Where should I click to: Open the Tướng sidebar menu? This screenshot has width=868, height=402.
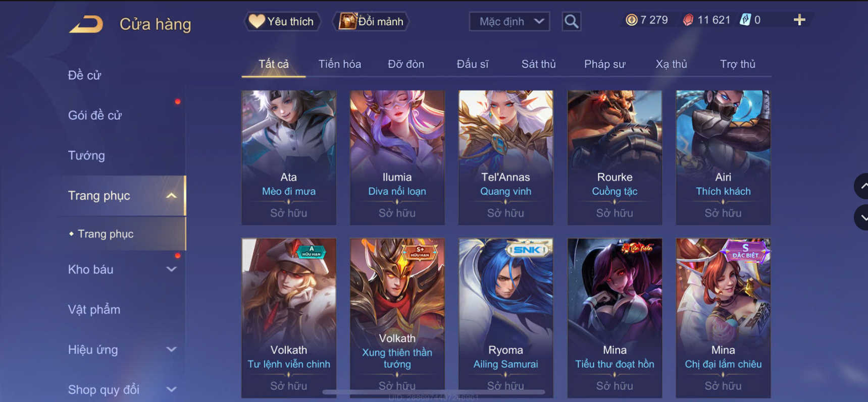pyautogui.click(x=86, y=155)
